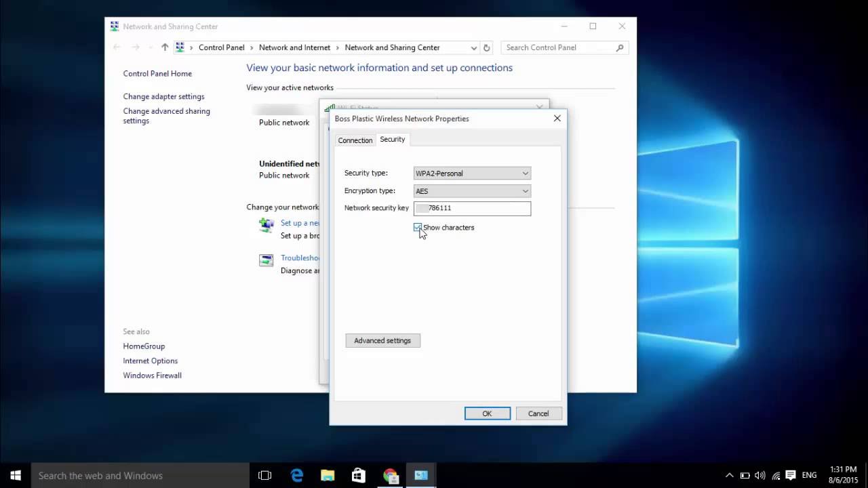Launch Chrome from the taskbar
Viewport: 868px width, 488px height.
(390, 475)
